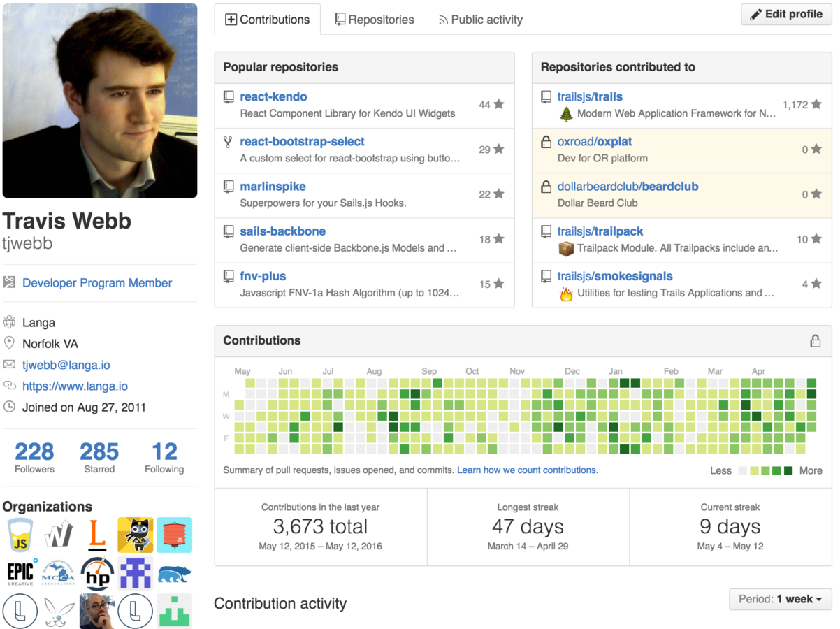The image size is (840, 629).
Task: Open the hp gauge organization avatar
Action: (x=96, y=574)
